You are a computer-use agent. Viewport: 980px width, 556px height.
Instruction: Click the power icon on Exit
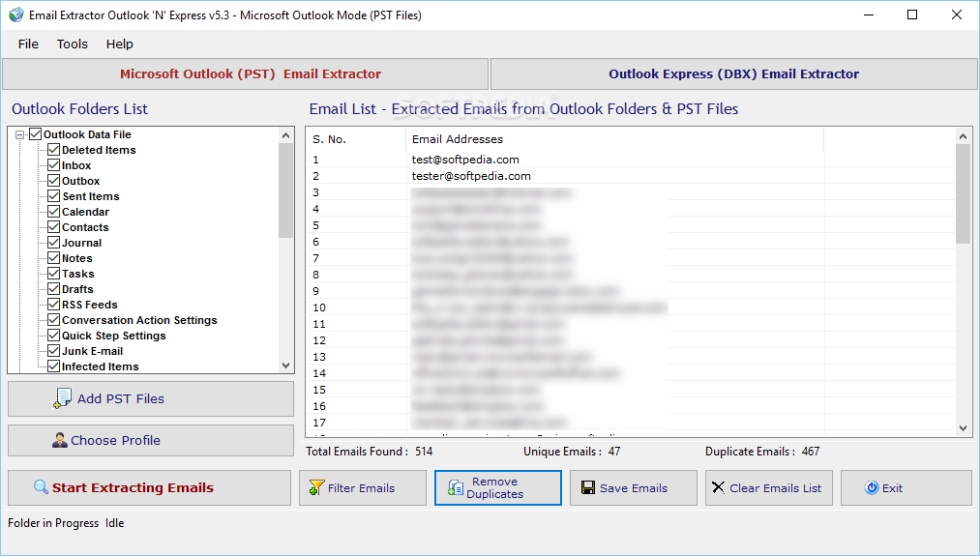(x=872, y=488)
